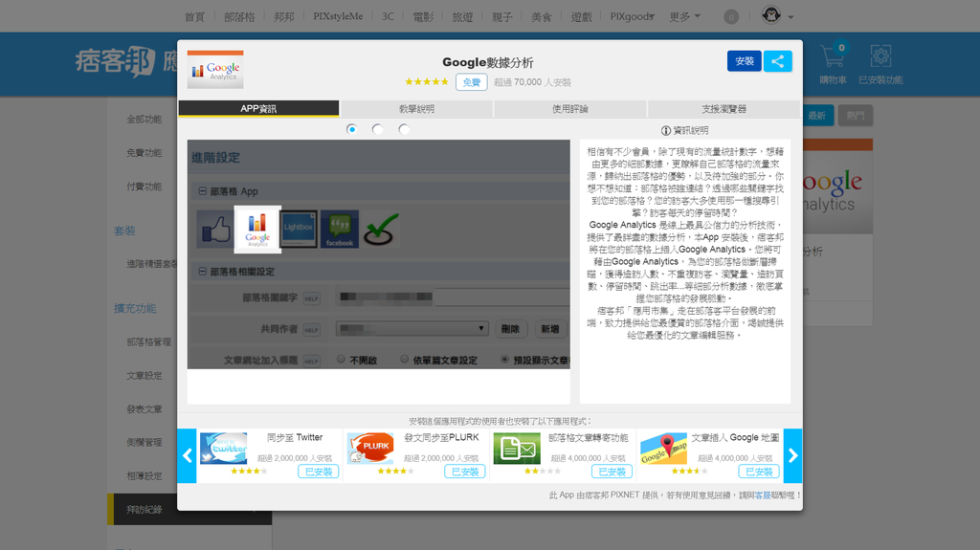Click HELP icon next to 共同作者

coord(311,329)
